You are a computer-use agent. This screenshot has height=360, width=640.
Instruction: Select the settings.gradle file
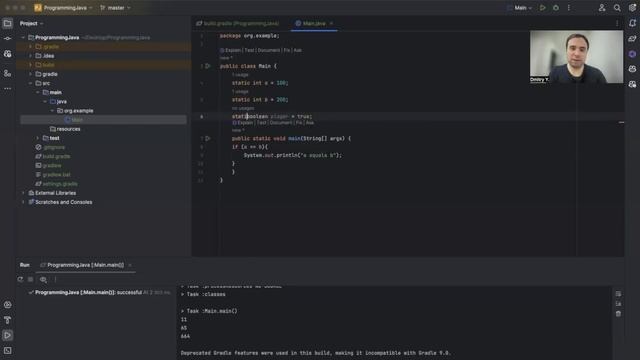(56, 184)
